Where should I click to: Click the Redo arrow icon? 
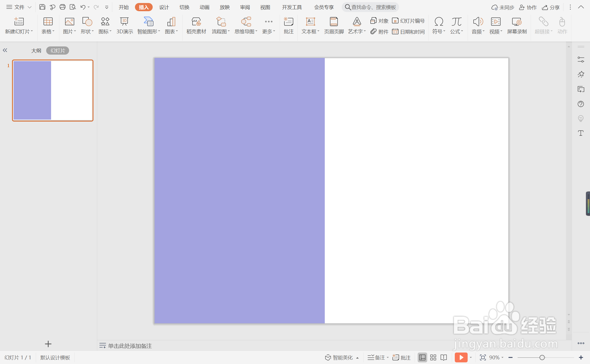[x=96, y=7]
